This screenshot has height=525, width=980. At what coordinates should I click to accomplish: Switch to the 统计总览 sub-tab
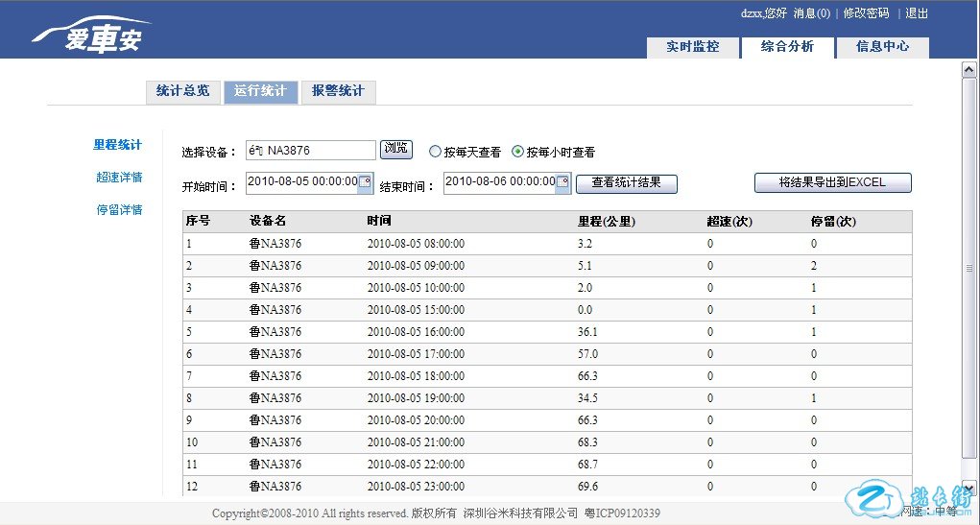coord(182,91)
